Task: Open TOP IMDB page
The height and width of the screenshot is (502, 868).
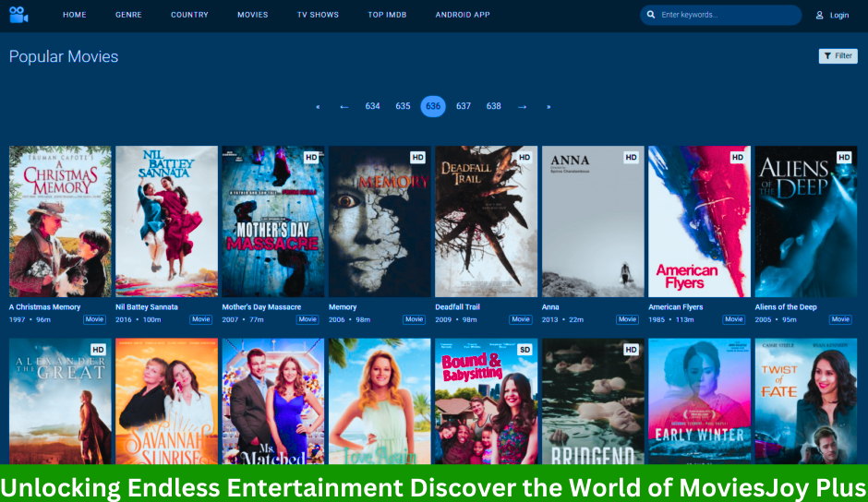Action: [x=387, y=15]
